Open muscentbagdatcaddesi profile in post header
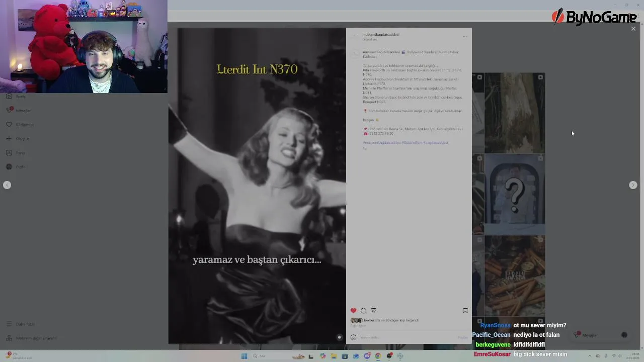644x362 pixels. point(381,35)
